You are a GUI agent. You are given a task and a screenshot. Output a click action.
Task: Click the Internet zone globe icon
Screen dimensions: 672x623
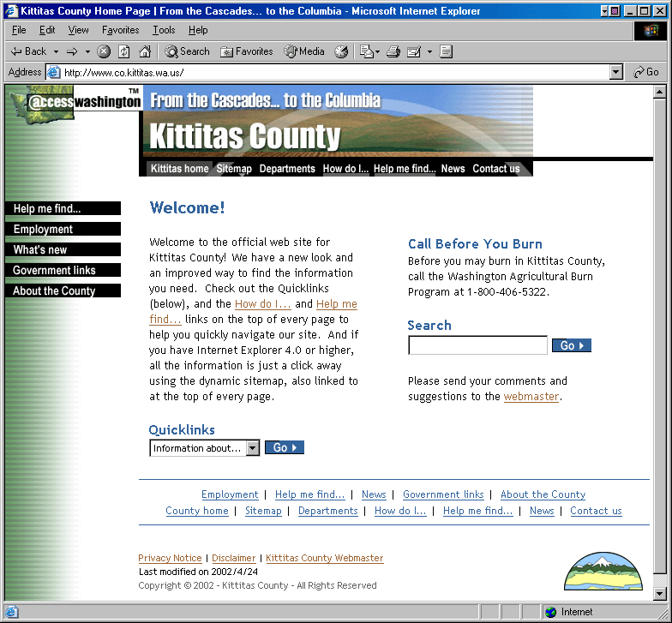click(550, 612)
